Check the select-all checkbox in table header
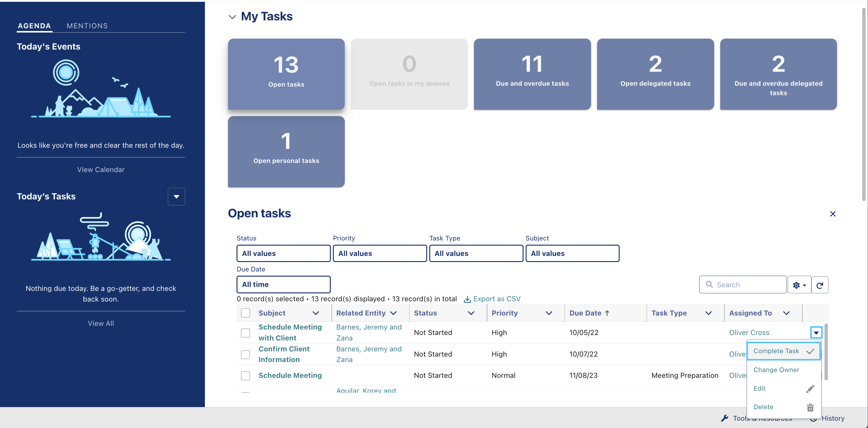The image size is (868, 428). pos(245,313)
